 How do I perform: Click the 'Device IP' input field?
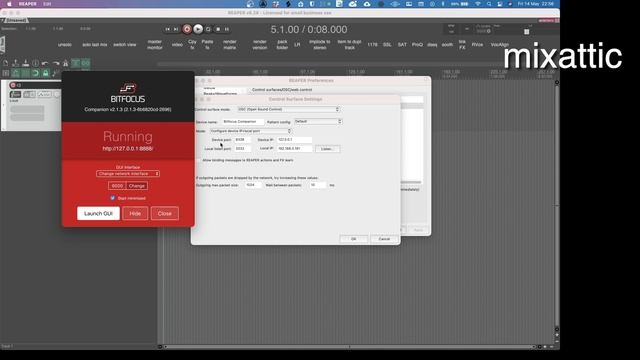click(295, 140)
